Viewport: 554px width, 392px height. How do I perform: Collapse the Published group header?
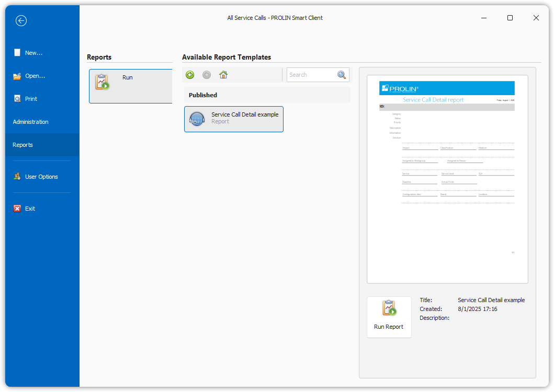tap(267, 95)
